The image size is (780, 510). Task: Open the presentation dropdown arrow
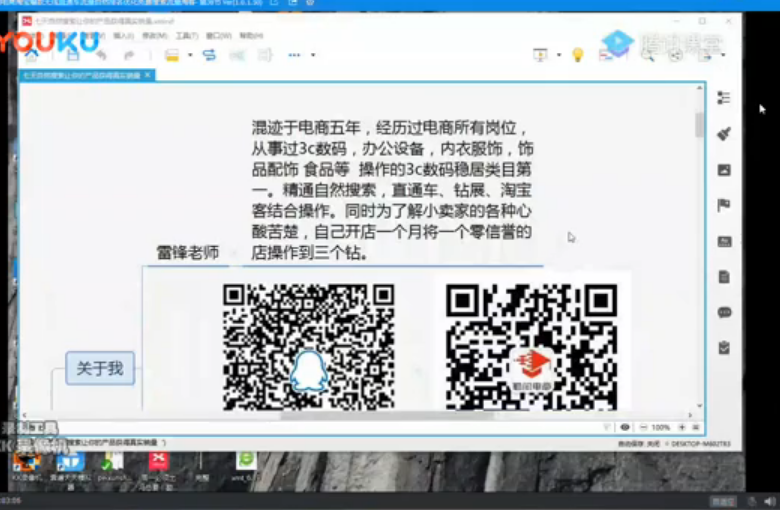(559, 55)
